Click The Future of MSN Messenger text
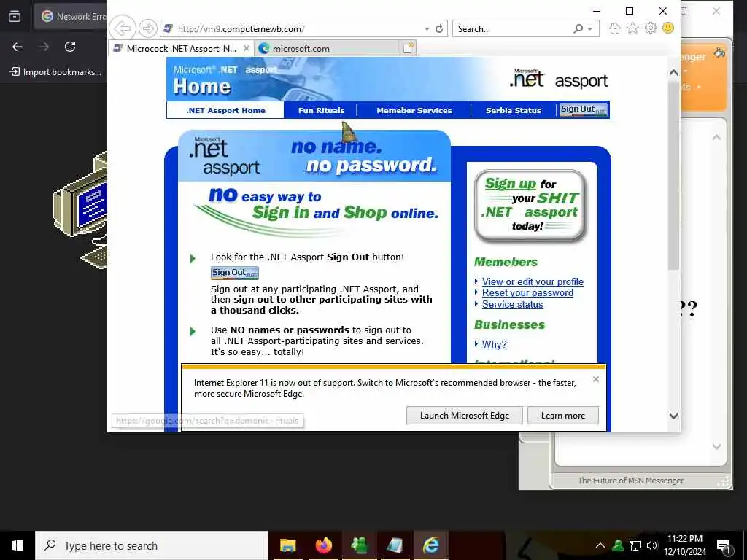This screenshot has height=560, width=747. 630,481
